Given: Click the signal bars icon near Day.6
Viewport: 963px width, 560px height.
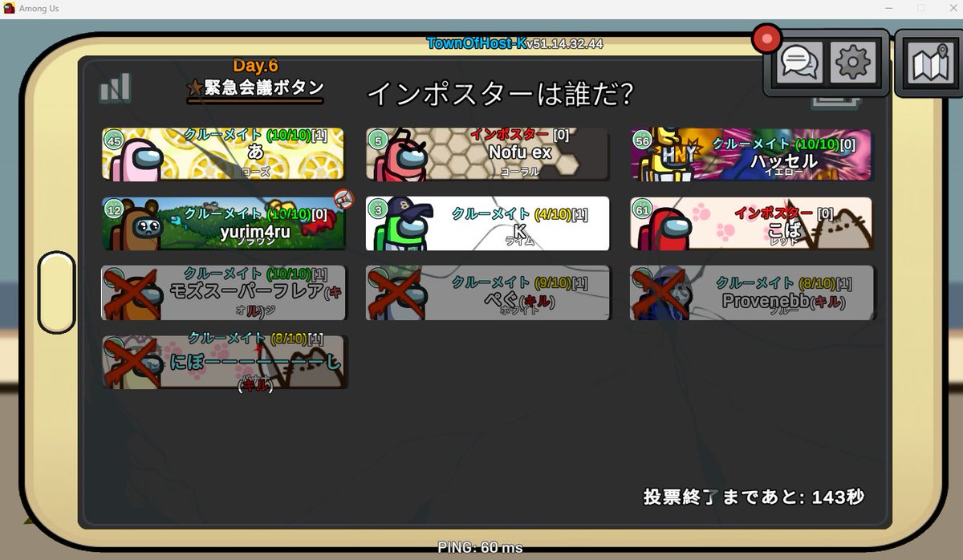Looking at the screenshot, I should coord(116,87).
